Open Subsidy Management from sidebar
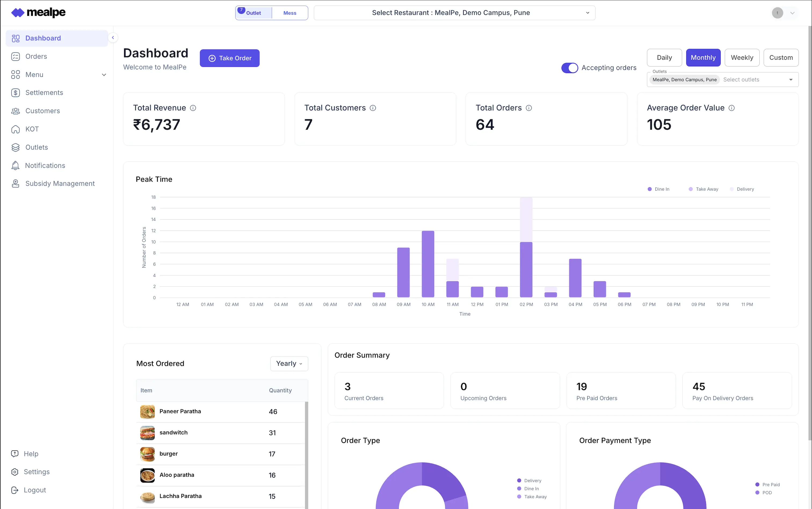 (x=60, y=183)
